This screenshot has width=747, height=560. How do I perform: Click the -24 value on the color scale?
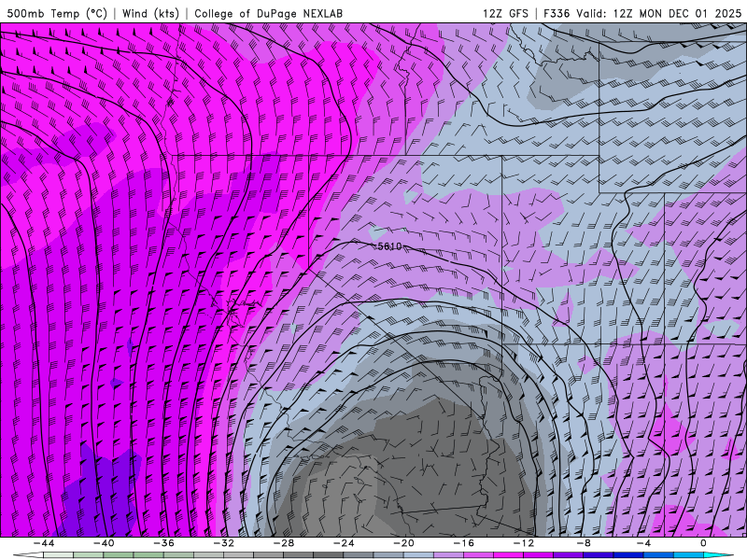[x=344, y=543]
